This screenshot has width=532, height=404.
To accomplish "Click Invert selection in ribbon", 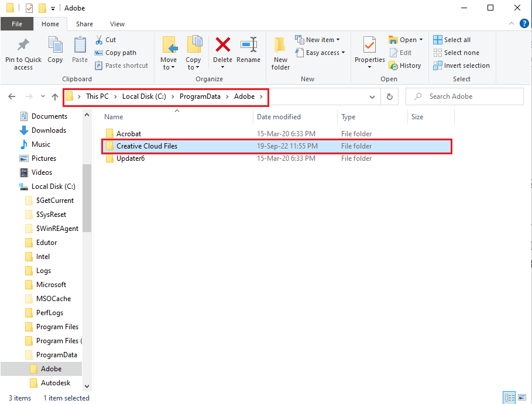I will click(461, 65).
